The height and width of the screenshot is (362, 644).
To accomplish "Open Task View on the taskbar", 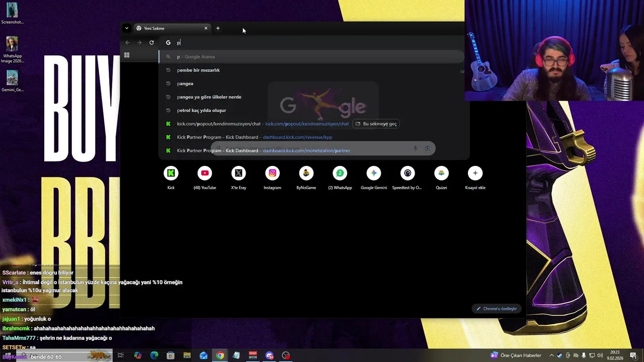I will [121, 355].
